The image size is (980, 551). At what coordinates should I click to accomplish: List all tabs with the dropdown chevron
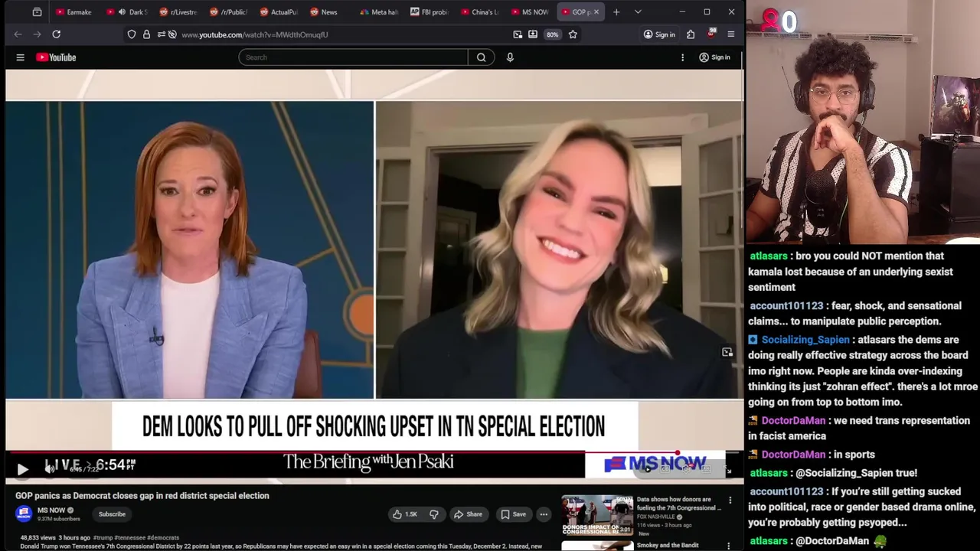(638, 12)
